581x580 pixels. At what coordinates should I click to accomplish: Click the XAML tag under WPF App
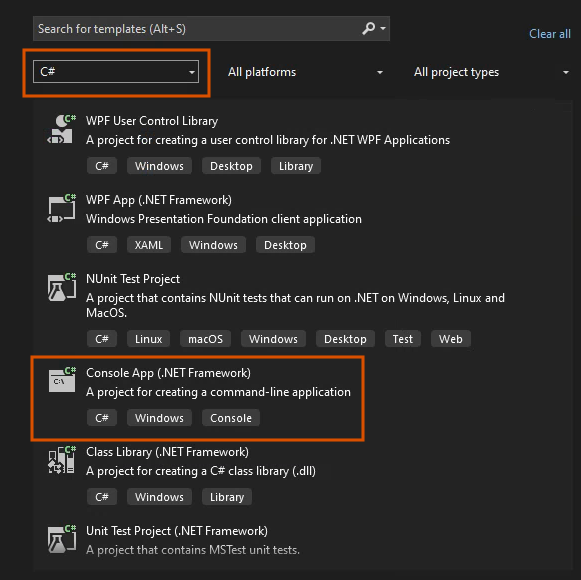click(x=149, y=245)
